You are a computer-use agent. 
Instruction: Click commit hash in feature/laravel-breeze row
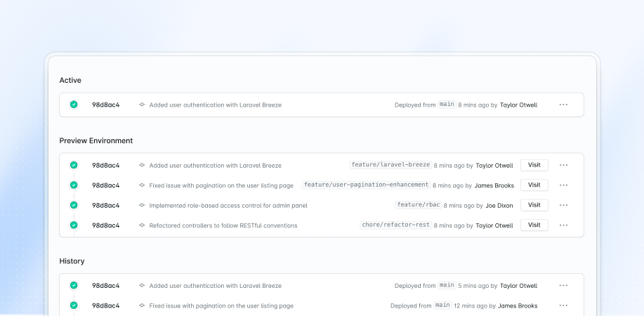(x=105, y=165)
